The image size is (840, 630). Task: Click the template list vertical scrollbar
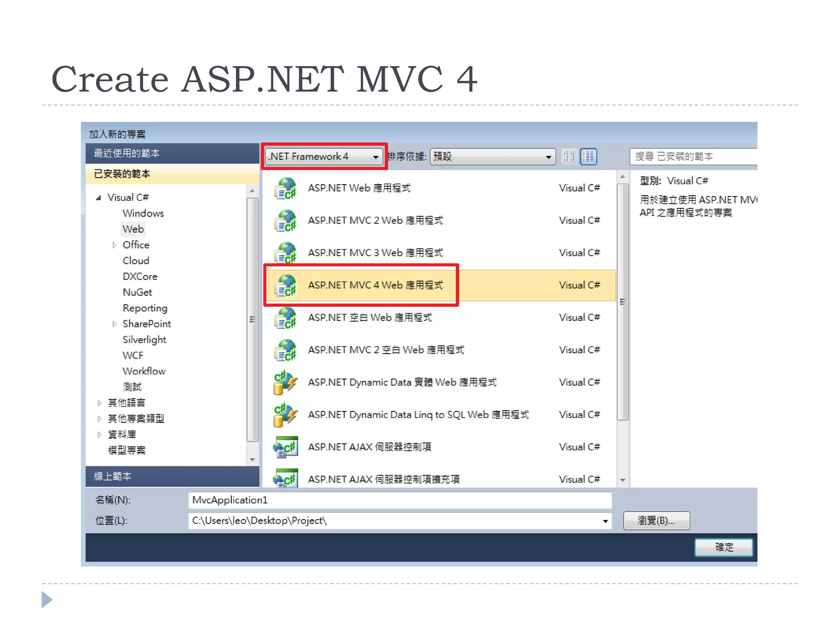[x=623, y=302]
